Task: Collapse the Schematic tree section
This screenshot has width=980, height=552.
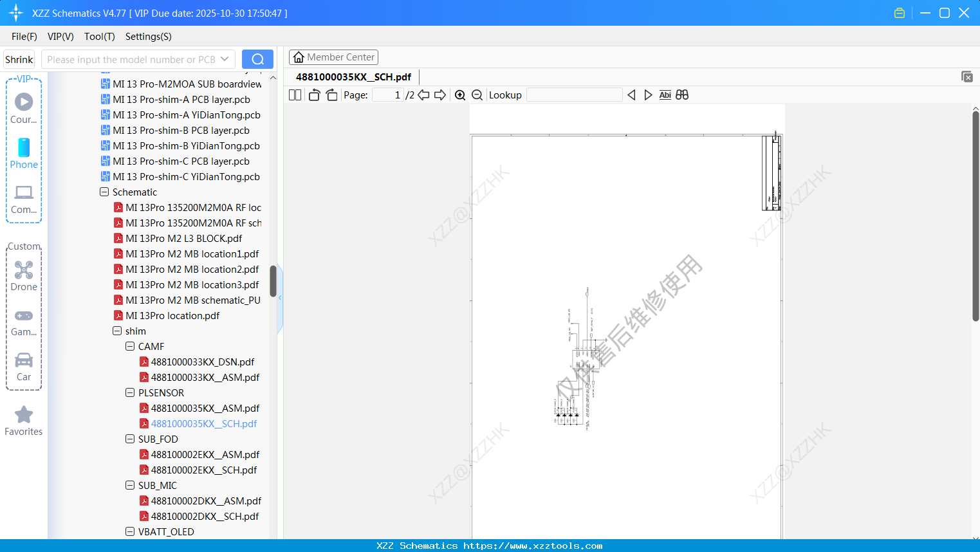Action: click(x=104, y=192)
